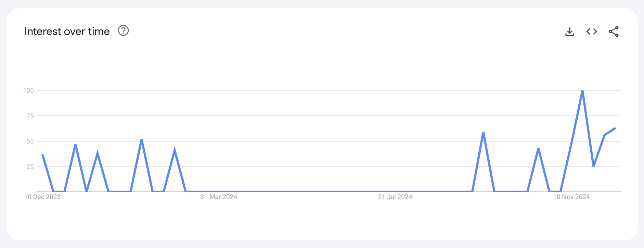The image size is (644, 248).
Task: Click the chart line's final endpoint
Action: point(615,128)
